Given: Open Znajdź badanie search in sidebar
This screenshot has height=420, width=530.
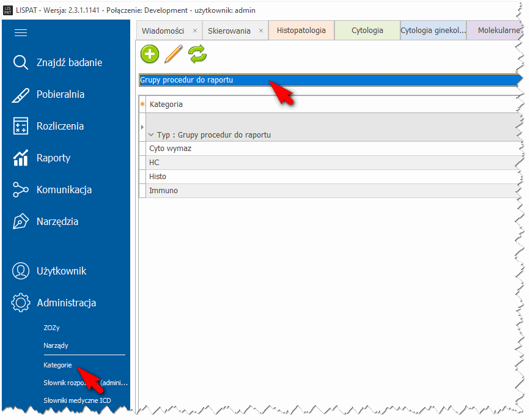Looking at the screenshot, I should 68,62.
